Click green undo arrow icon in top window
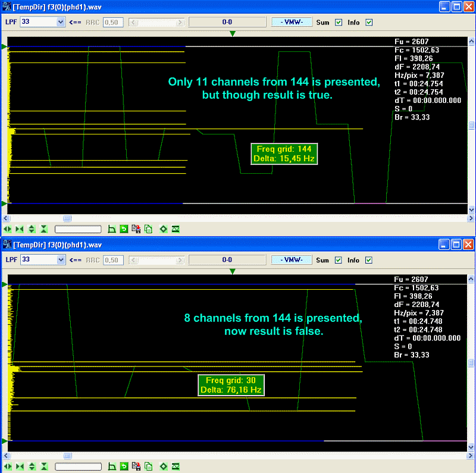 pos(124,229)
